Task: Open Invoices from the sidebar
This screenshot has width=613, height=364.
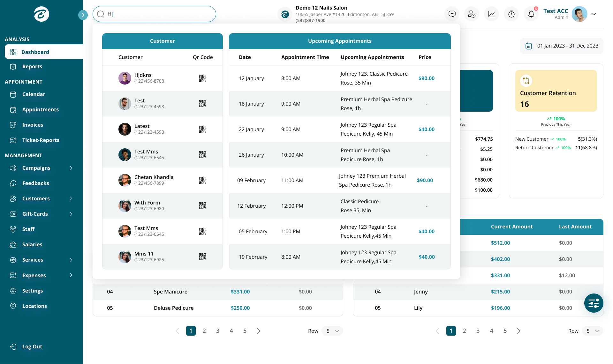Action: (x=33, y=125)
